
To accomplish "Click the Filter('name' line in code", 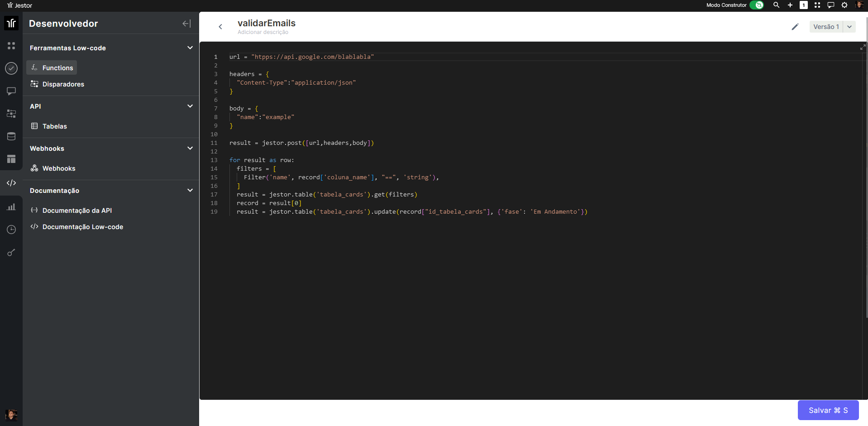I will point(342,177).
